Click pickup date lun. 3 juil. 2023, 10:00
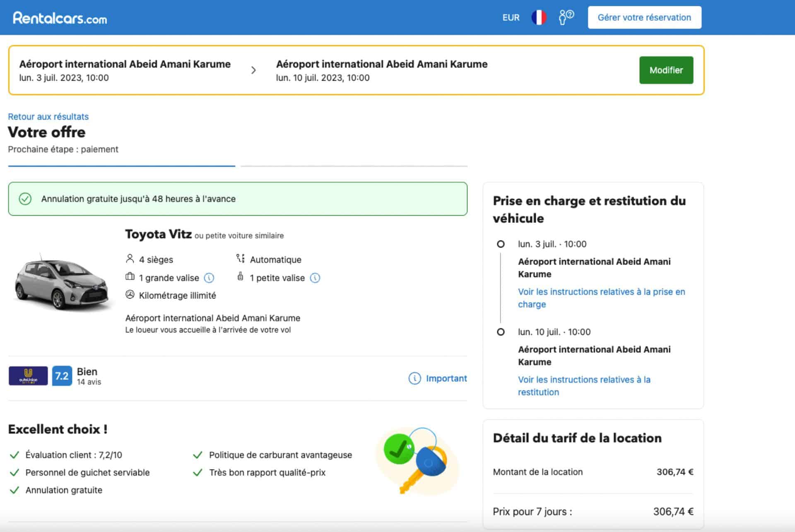Image resolution: width=795 pixels, height=532 pixels. 64,78
